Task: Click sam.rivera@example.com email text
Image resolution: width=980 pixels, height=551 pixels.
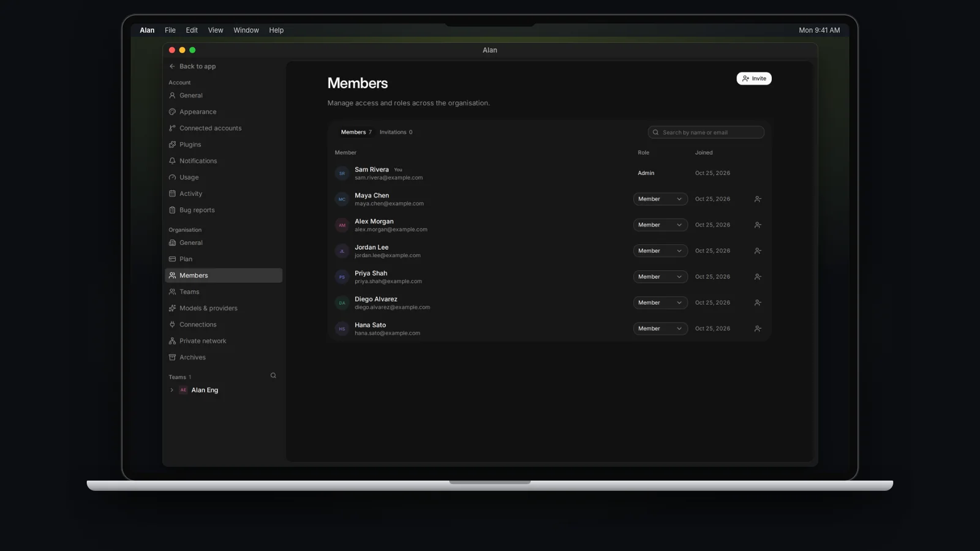Action: (x=388, y=178)
